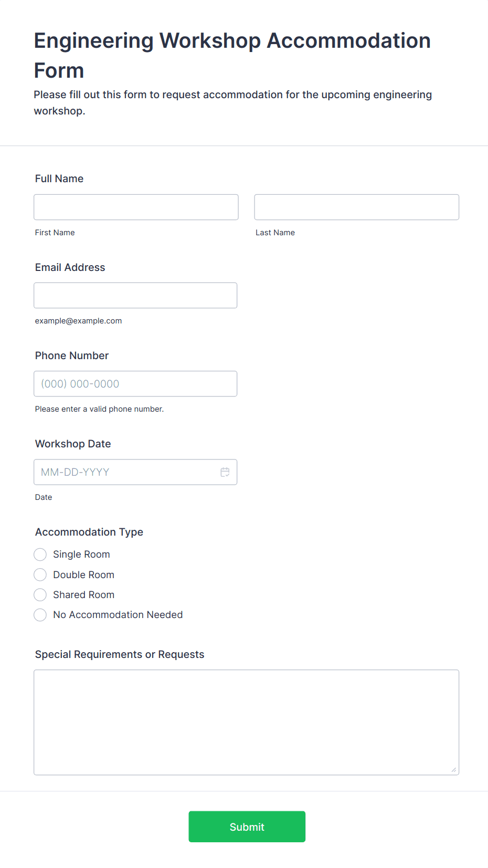Click the Email Address label
This screenshot has width=488, height=868.
(x=70, y=267)
